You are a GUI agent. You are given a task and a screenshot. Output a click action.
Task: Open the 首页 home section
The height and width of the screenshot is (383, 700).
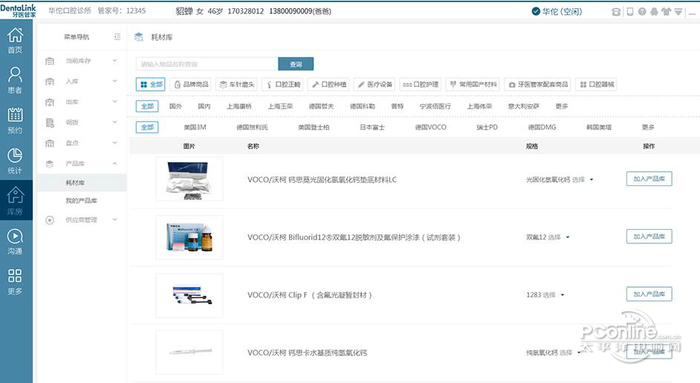[15, 40]
